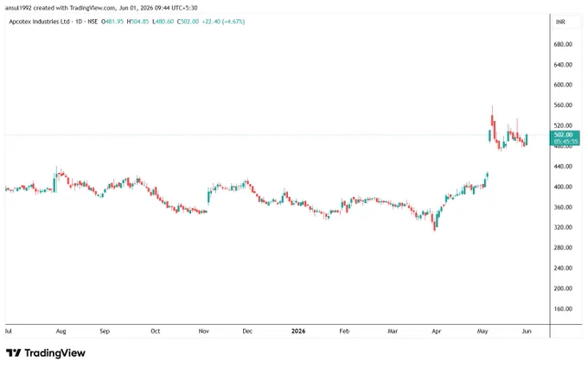Click the 320.00 price axis label
Viewport: 588px width, 368px height.
click(563, 227)
